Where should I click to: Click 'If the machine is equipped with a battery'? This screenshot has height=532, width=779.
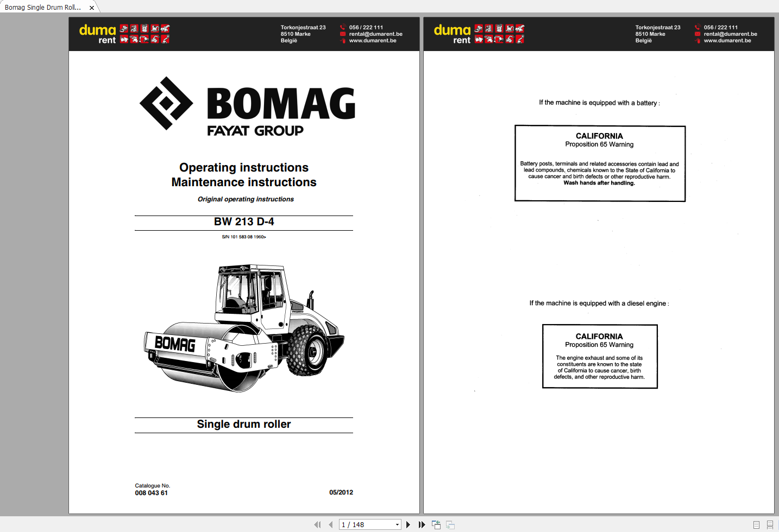click(x=599, y=103)
